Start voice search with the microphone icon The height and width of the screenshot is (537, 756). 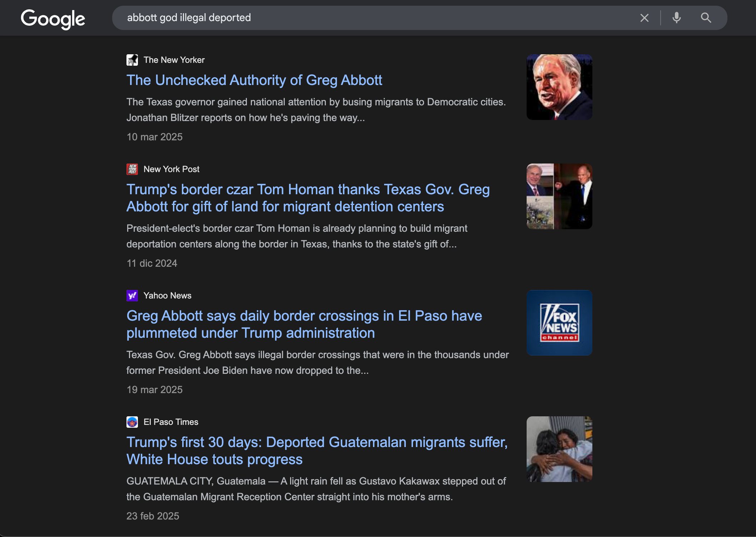pyautogui.click(x=676, y=17)
